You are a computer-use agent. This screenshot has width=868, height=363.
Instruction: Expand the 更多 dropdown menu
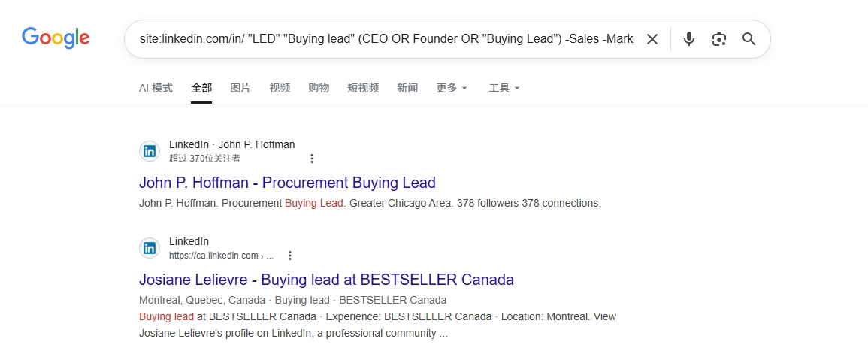point(452,88)
